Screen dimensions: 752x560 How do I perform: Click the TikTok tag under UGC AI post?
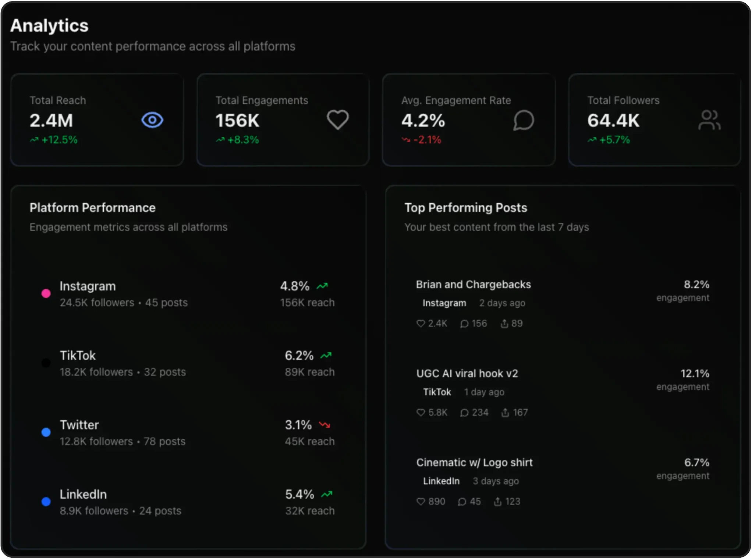437,392
